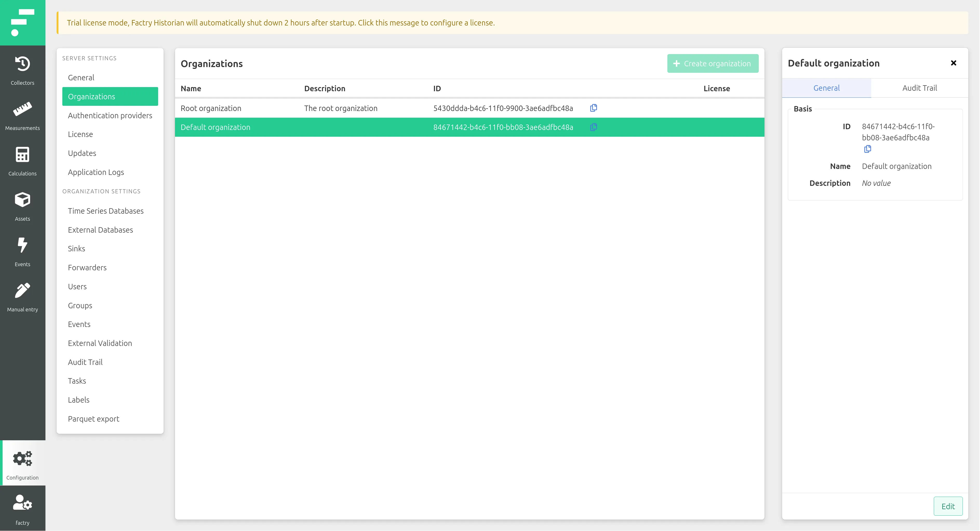Copy the Root organization ID

[593, 108]
